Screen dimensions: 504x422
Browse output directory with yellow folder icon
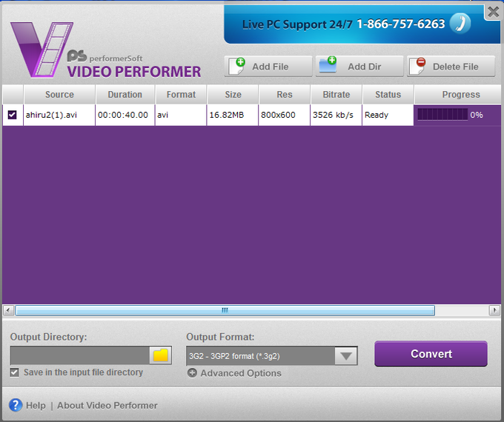click(x=160, y=355)
